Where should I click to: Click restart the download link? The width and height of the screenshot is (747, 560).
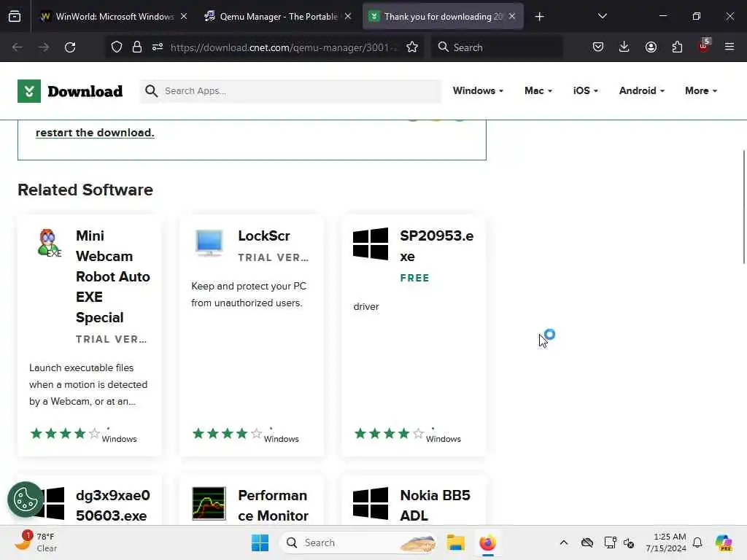[x=95, y=133]
